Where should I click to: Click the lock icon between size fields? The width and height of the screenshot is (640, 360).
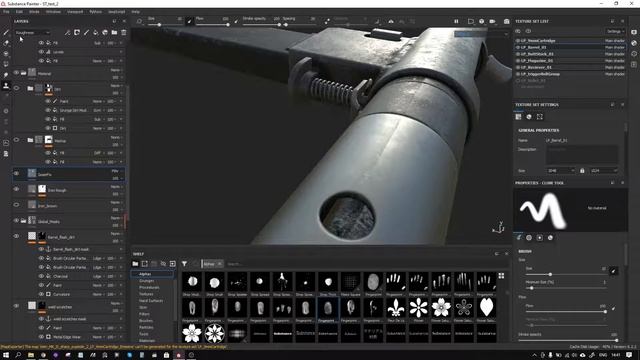coord(582,171)
